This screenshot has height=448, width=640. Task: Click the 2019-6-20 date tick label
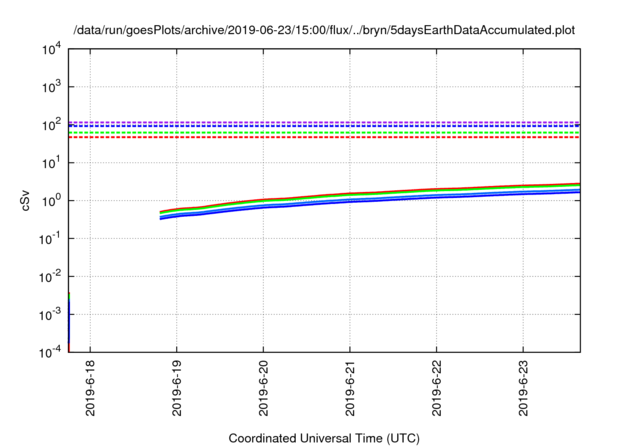263,388
